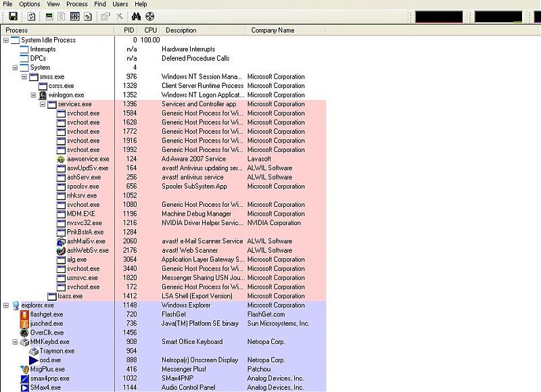
Task: Select svchost.exe with PID 1584
Action: 164,113
